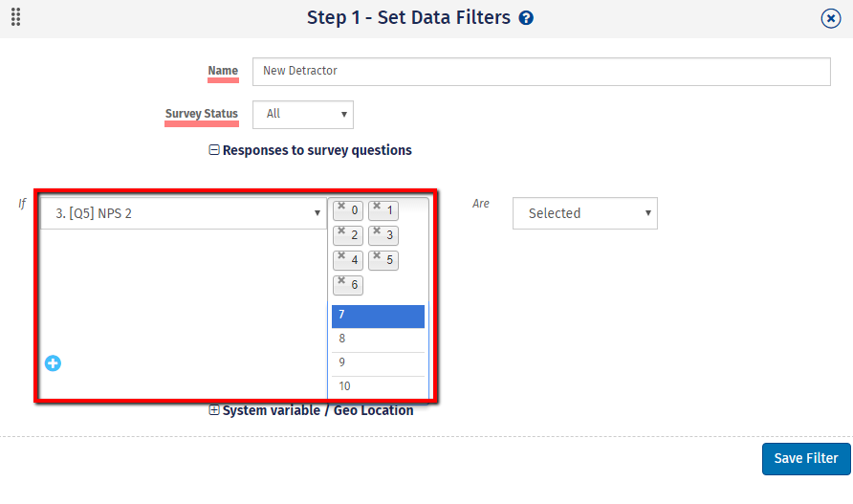Image resolution: width=853 pixels, height=504 pixels.
Task: Remove the selected value 6 tag
Action: click(341, 280)
